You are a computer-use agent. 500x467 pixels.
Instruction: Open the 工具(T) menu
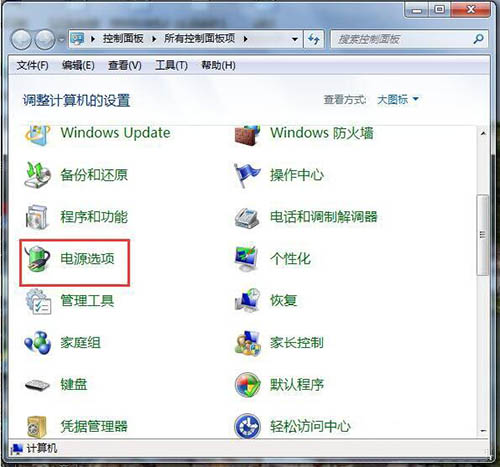[x=171, y=65]
